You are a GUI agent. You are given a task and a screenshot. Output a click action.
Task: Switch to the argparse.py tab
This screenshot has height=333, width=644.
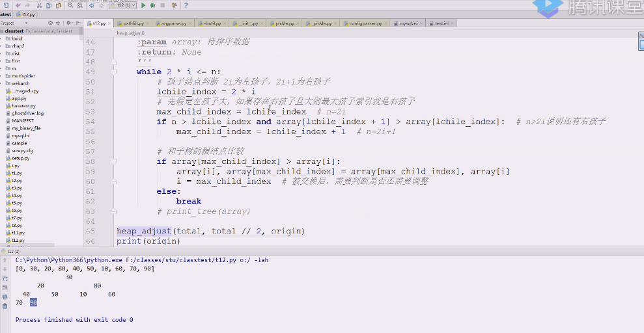pos(174,23)
